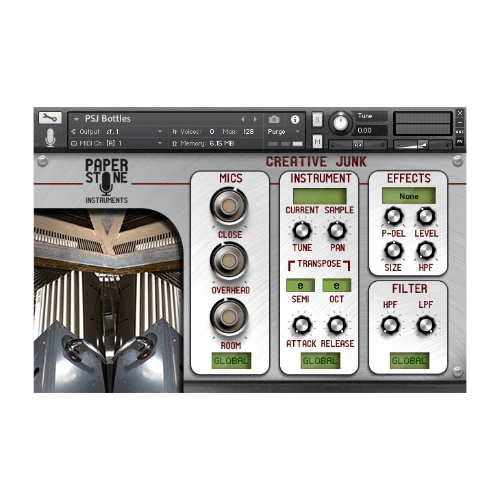
Task: Click the CLOSE mic knob
Action: point(229,206)
